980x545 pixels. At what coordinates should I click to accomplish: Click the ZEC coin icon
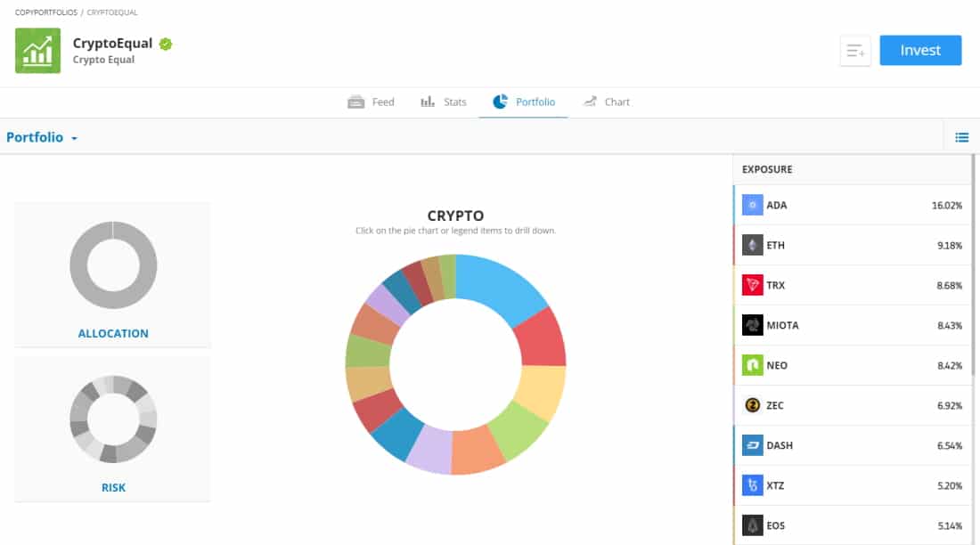pos(753,405)
